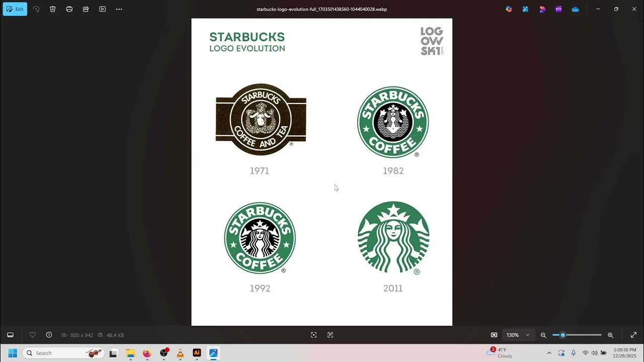Launch Clipchamp video editor icon

(x=558, y=9)
